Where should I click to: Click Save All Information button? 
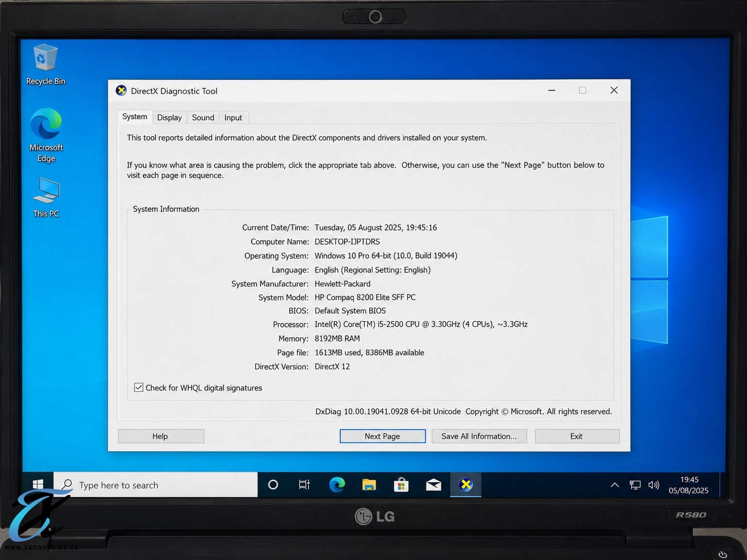coord(479,436)
